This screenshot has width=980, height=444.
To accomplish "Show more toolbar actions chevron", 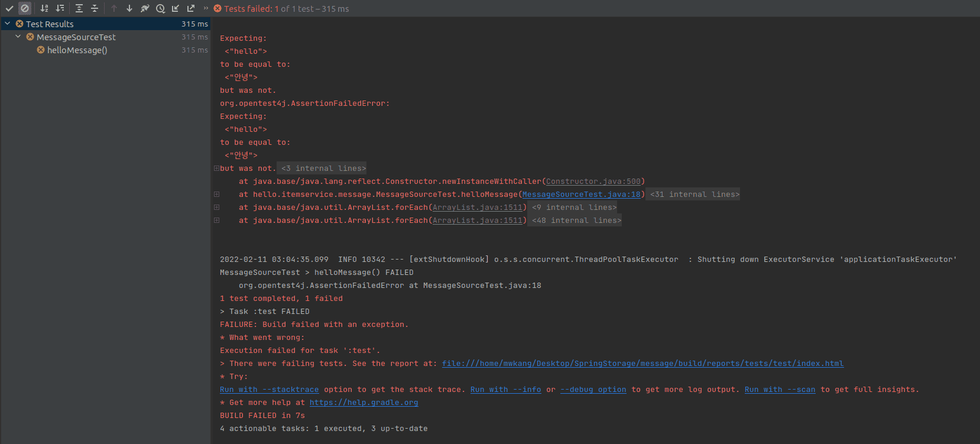I will click(x=206, y=8).
